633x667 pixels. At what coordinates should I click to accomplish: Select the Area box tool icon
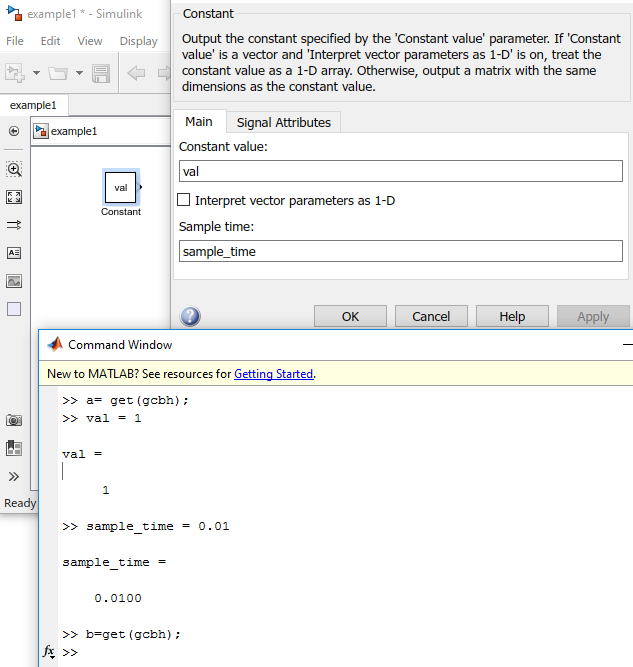click(x=14, y=309)
